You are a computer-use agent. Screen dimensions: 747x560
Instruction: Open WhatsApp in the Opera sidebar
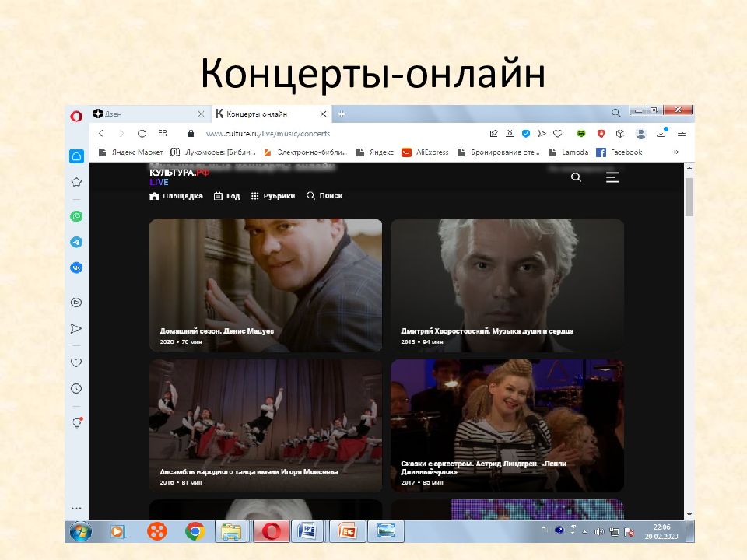76,216
